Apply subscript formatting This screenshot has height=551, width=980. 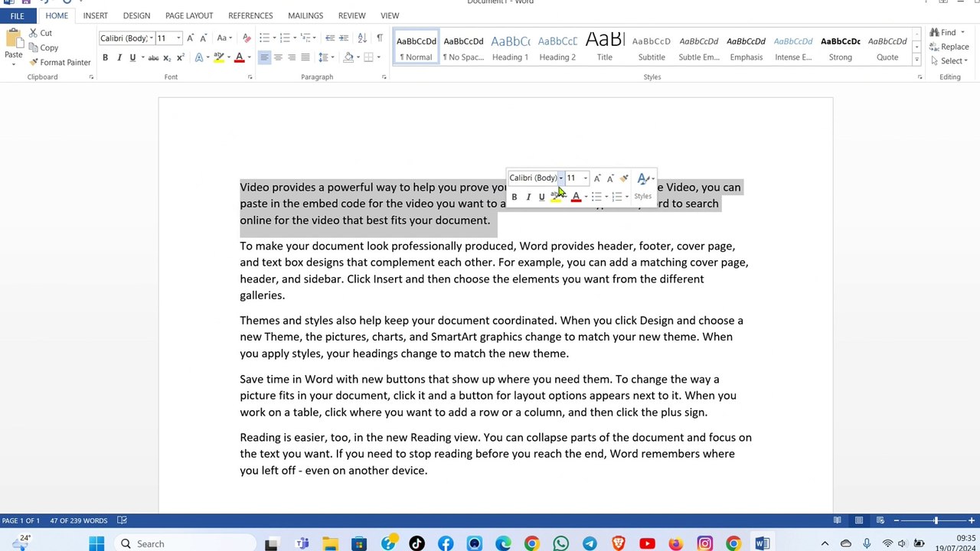167,57
